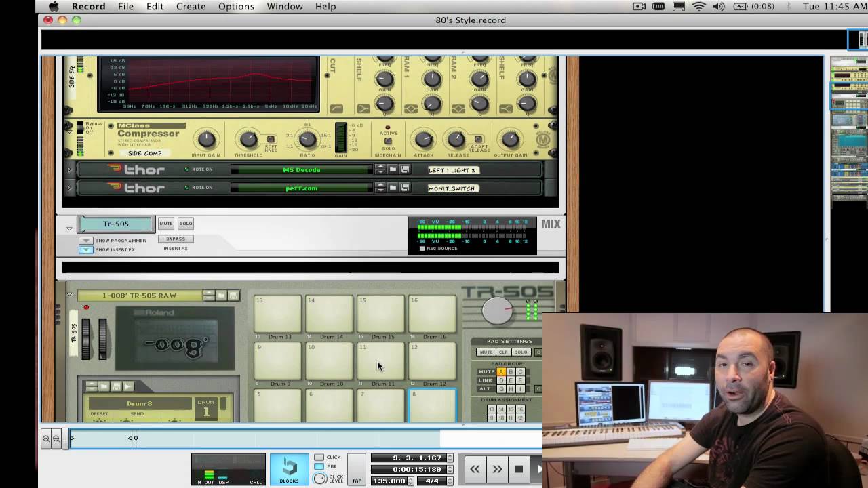Tap drum pad 9
Viewport: 868px width, 488px height.
[x=278, y=361]
